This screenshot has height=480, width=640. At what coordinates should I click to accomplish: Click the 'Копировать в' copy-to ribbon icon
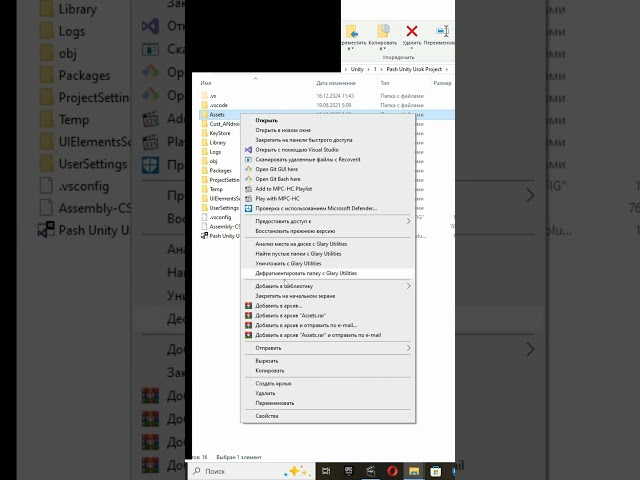pos(383,33)
